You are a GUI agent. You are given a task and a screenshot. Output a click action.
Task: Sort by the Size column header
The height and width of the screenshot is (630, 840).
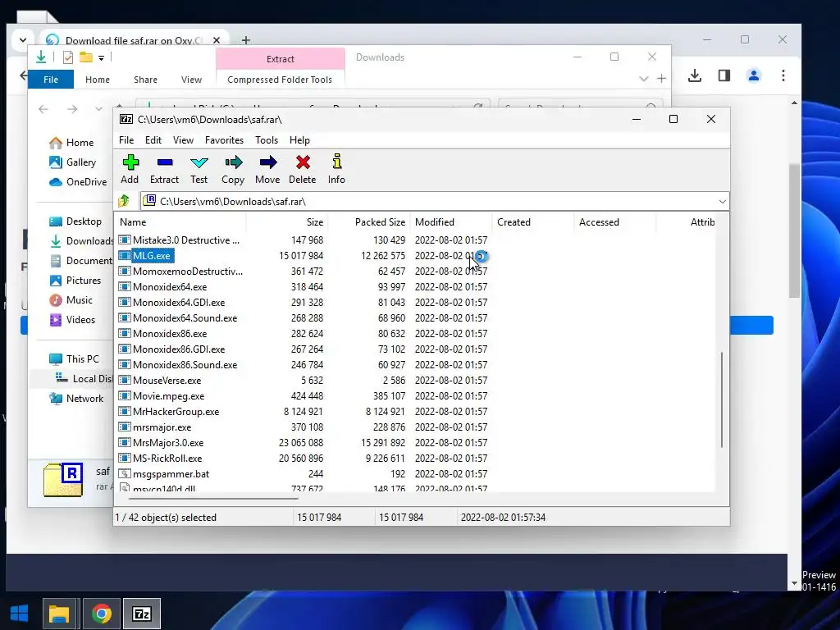click(x=287, y=221)
